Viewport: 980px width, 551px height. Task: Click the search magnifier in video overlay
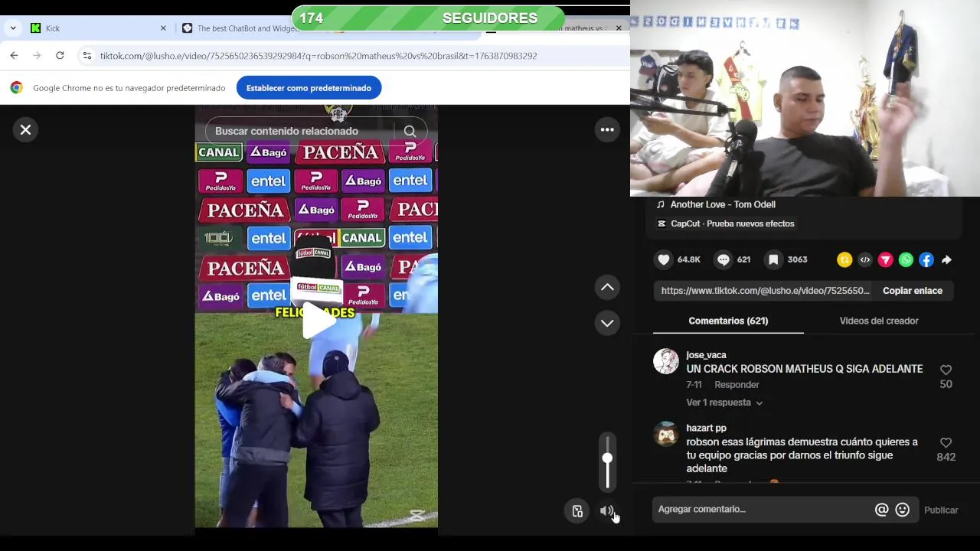(x=410, y=132)
